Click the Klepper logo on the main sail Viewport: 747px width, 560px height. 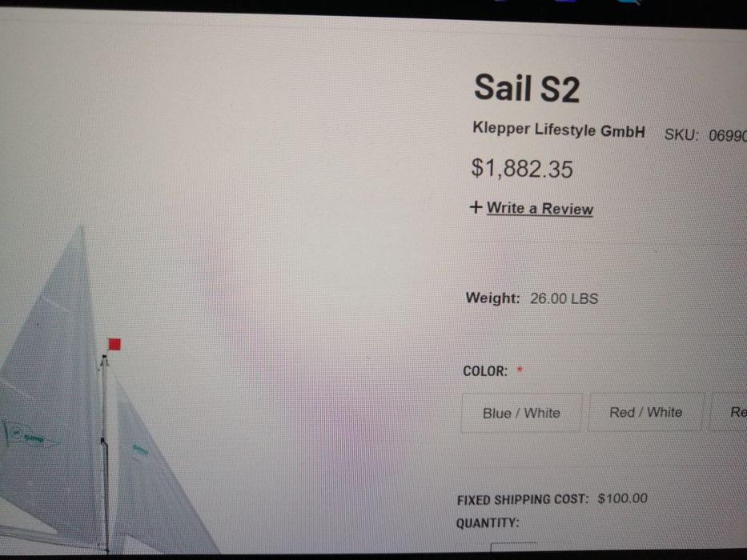29,435
